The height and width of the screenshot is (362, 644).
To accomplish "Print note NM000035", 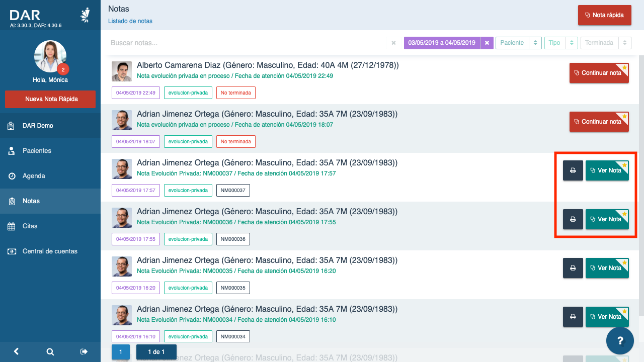I will 573,268.
